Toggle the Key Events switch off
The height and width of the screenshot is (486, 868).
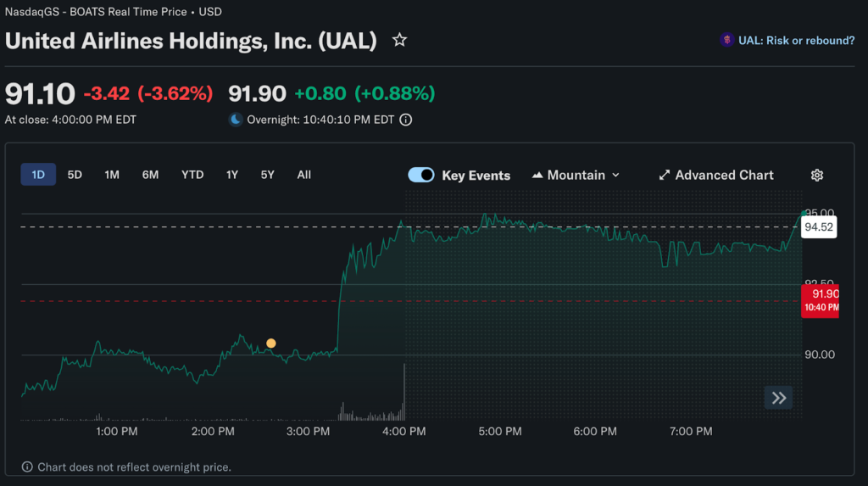[x=421, y=176]
